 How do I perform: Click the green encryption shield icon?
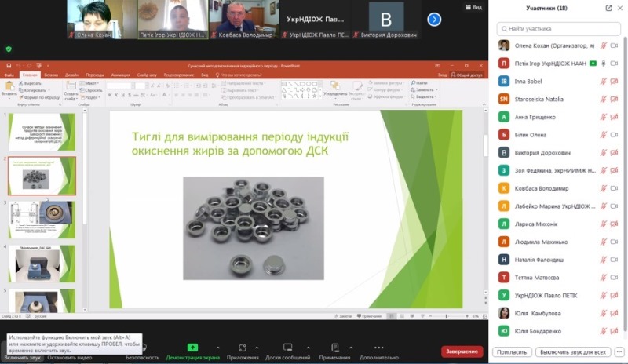click(x=9, y=49)
